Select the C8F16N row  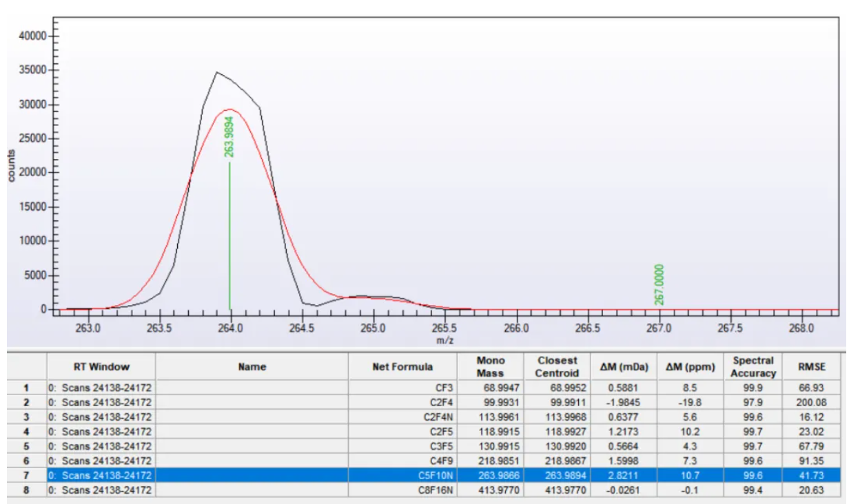point(444,490)
